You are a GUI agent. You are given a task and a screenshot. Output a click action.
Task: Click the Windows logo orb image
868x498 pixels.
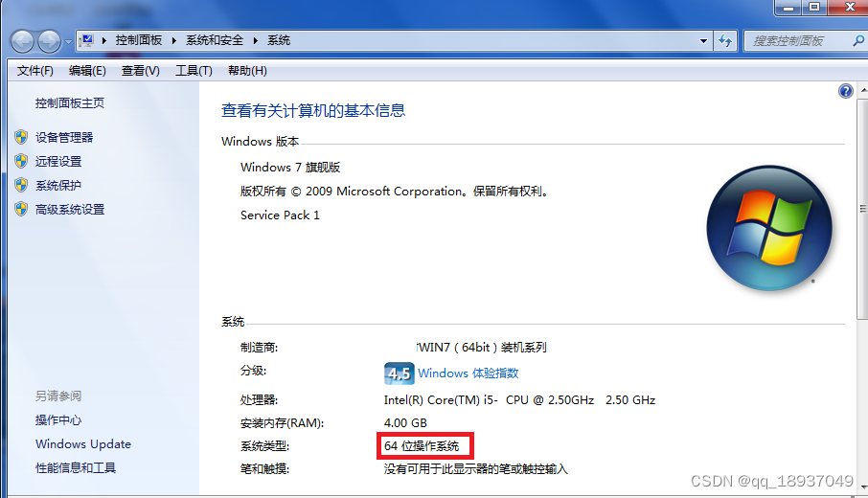click(769, 228)
